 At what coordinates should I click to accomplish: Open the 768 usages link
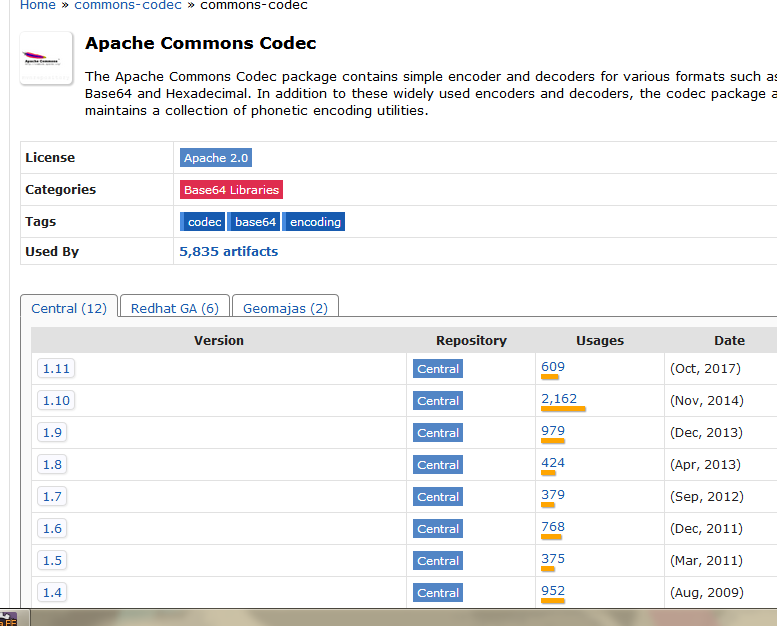pos(553,526)
